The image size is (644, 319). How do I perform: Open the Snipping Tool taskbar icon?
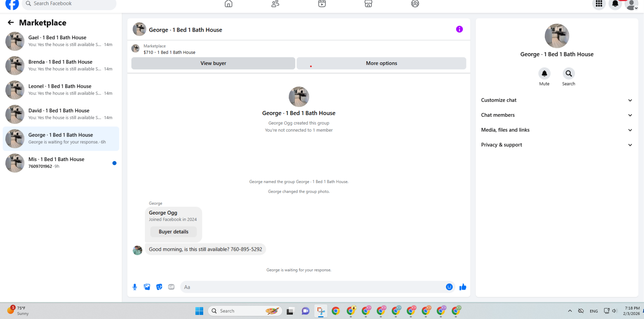[x=321, y=311]
